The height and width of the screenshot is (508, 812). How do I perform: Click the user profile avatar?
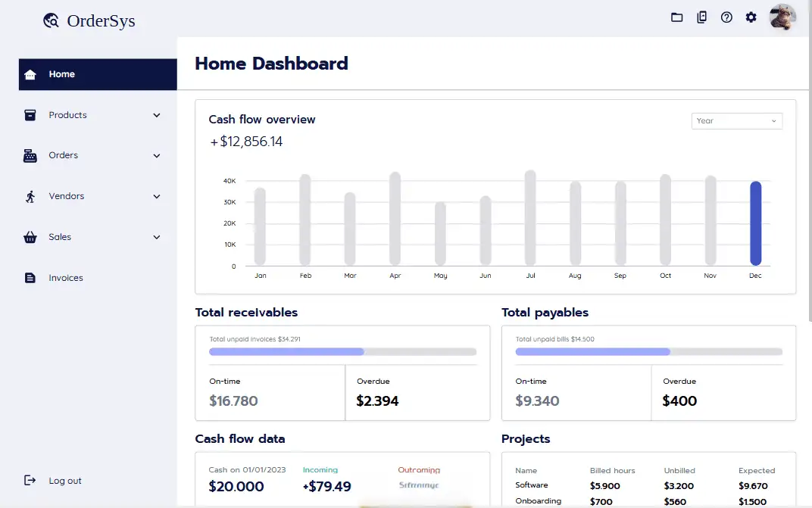(x=782, y=17)
